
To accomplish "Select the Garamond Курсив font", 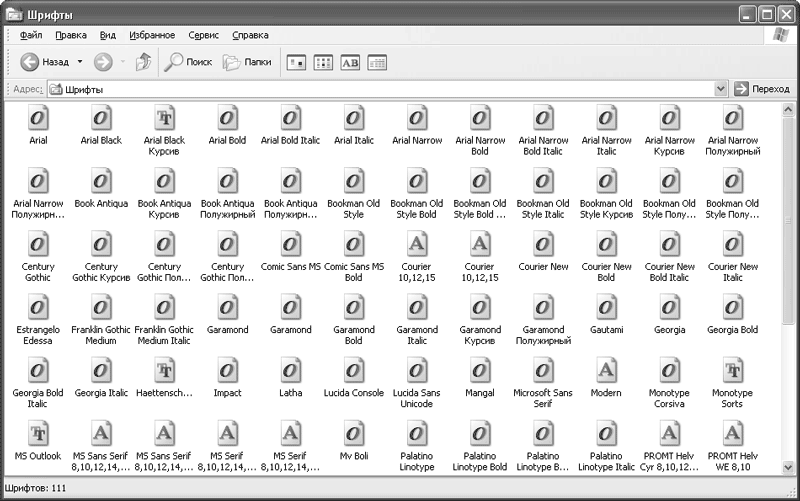I will [480, 320].
